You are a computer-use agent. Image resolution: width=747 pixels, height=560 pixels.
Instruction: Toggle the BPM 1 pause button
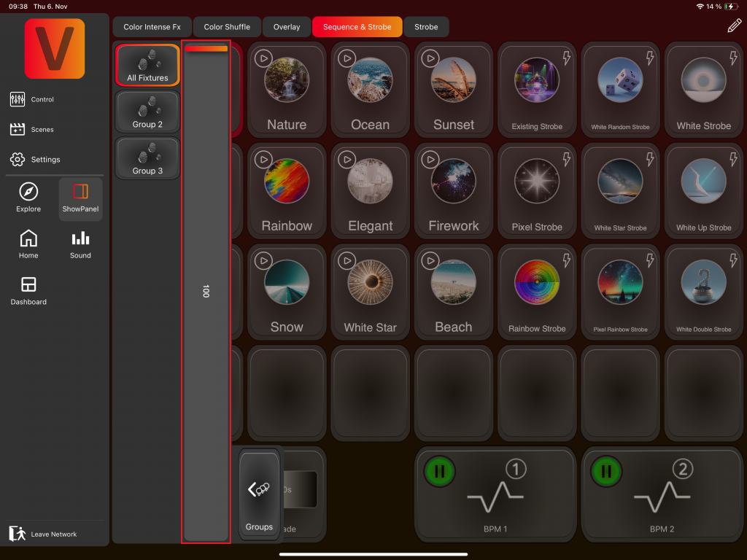coord(440,471)
